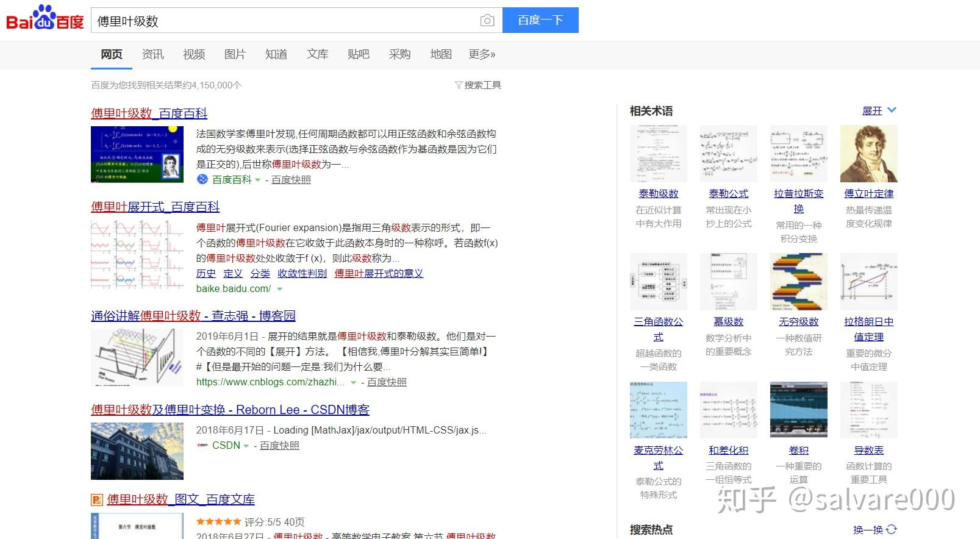Screen dimensions: 980x539
Task: Open camera image search icon
Action: [x=487, y=21]
